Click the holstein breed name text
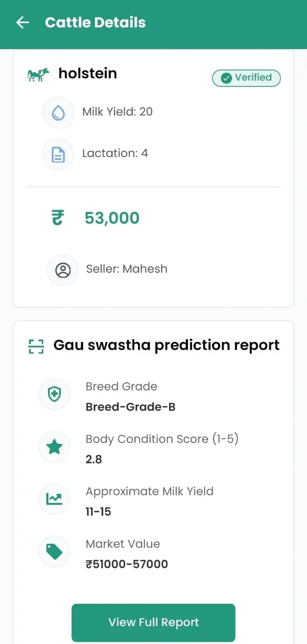The width and height of the screenshot is (307, 644). tap(87, 74)
